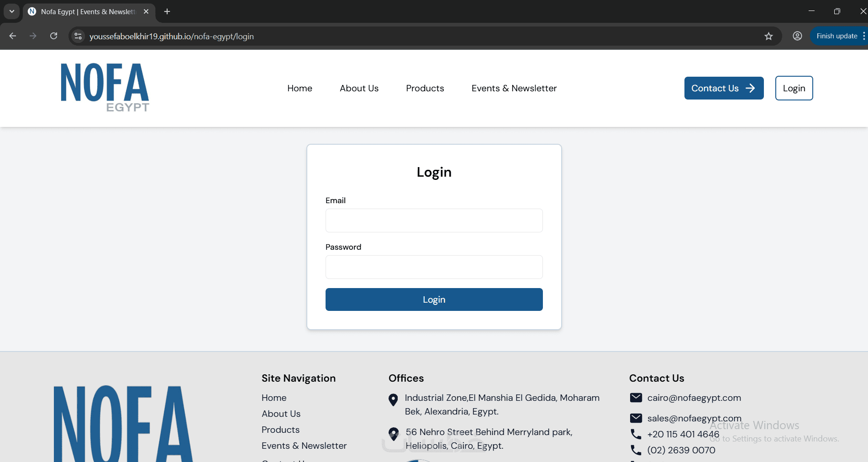Go back to the previous page

pyautogui.click(x=12, y=36)
